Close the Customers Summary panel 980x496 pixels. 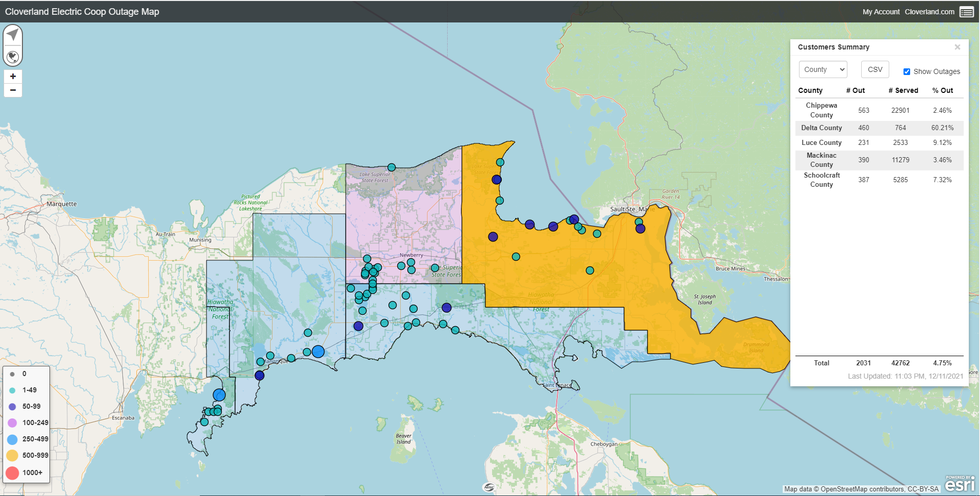(958, 47)
